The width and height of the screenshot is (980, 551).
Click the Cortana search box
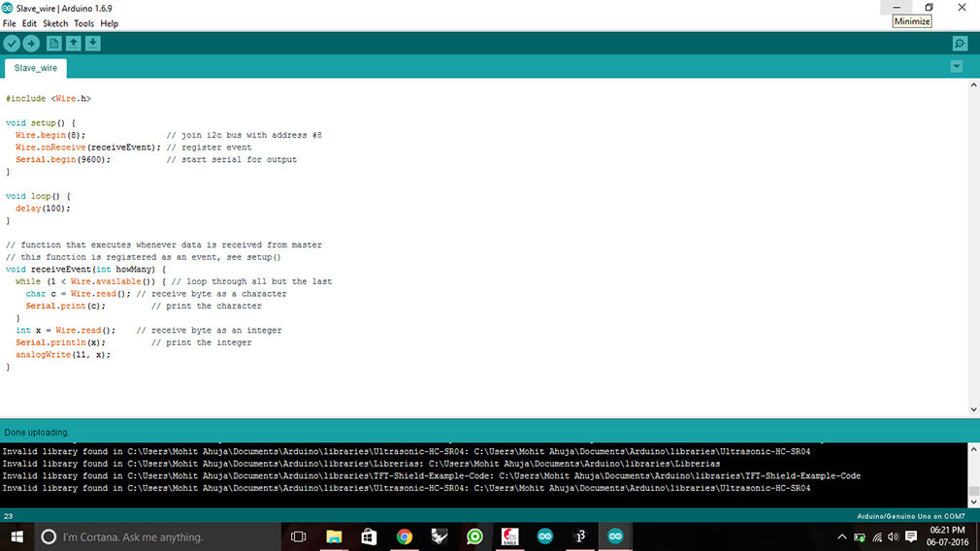point(157,536)
